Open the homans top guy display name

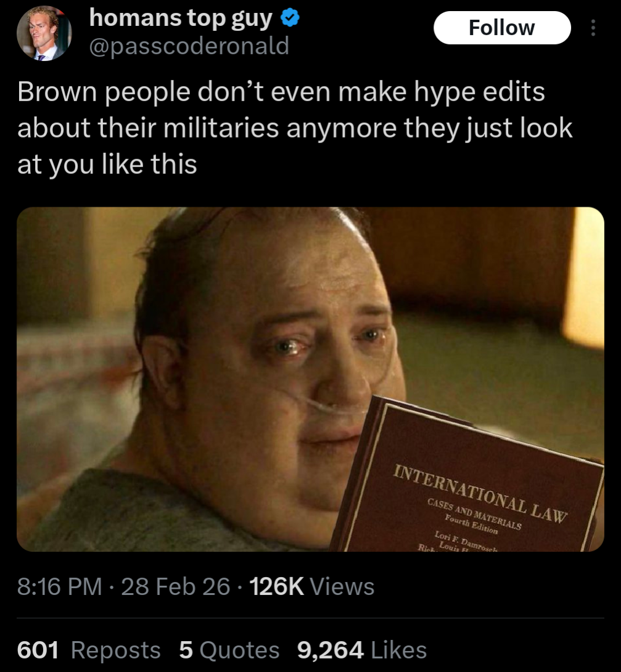click(x=181, y=18)
